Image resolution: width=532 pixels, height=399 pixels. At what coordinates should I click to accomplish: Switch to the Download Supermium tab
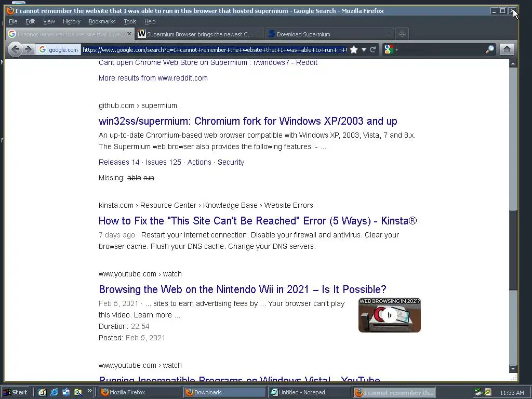click(x=329, y=34)
